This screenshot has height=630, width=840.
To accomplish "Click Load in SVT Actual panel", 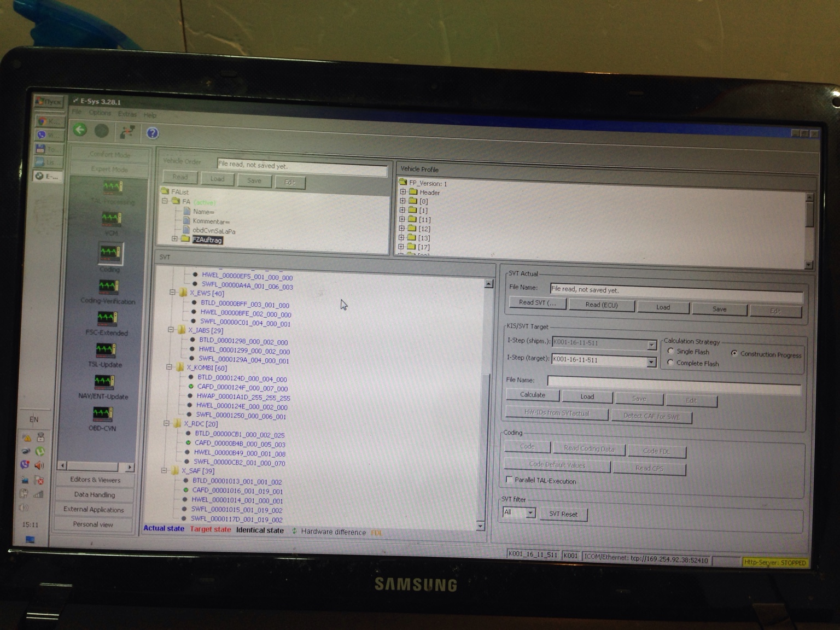I will click(663, 307).
